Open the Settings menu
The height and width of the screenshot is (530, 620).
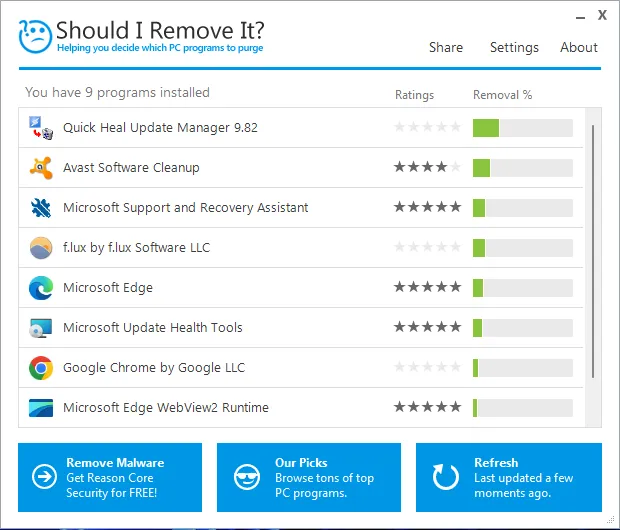tap(514, 47)
